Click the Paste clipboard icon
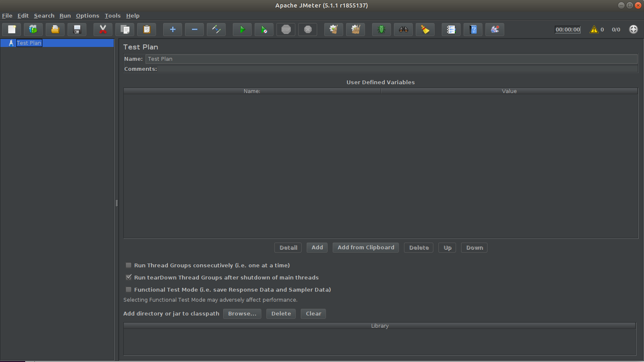644x362 pixels. pyautogui.click(x=147, y=29)
